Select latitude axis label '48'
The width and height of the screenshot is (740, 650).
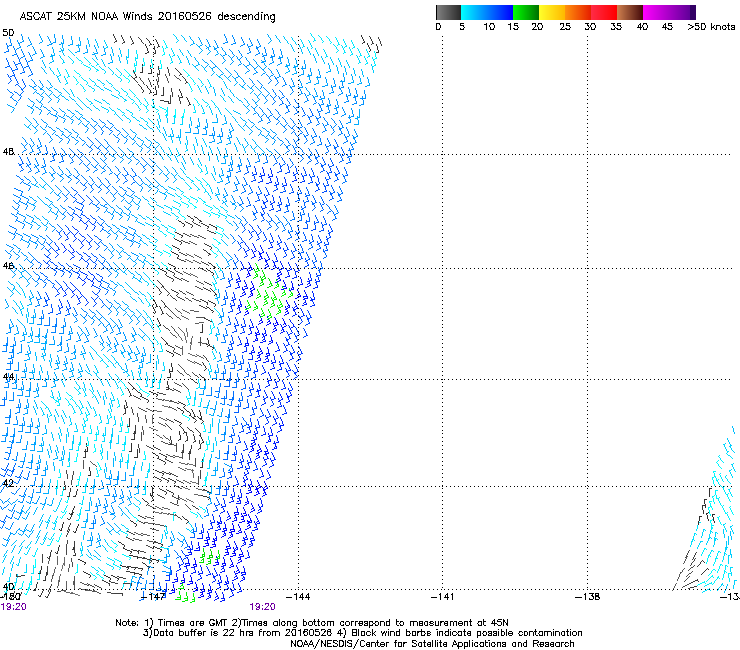tap(8, 152)
